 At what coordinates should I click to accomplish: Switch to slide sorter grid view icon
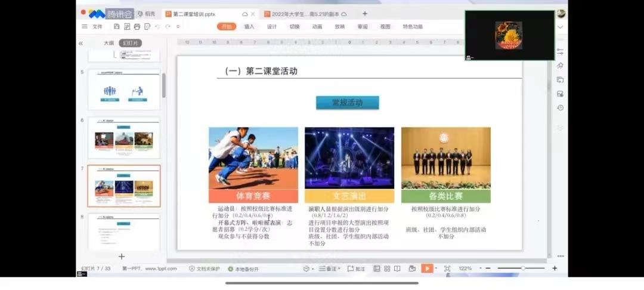coord(386,269)
